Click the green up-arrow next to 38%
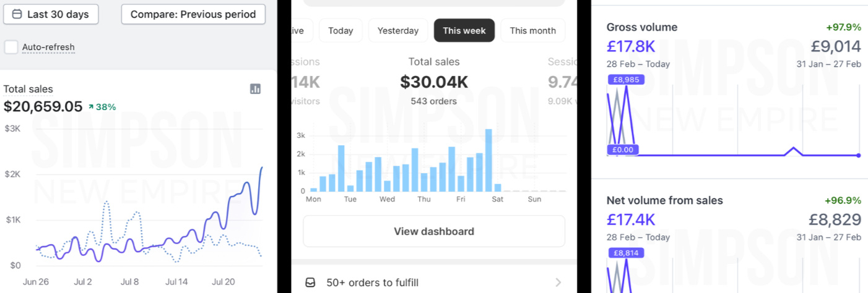868x293 pixels. pos(90,107)
